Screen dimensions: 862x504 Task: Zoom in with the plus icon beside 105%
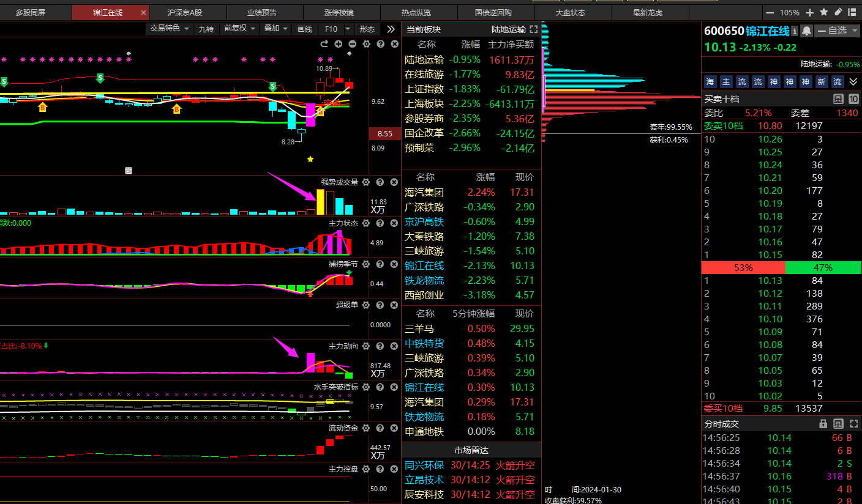pyautogui.click(x=809, y=12)
